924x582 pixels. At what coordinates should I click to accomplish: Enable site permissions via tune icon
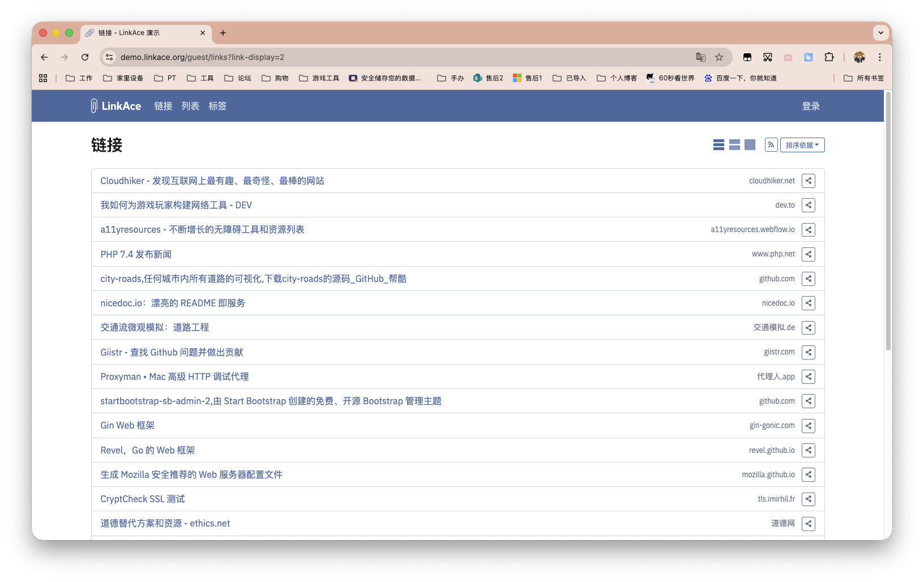(x=109, y=57)
